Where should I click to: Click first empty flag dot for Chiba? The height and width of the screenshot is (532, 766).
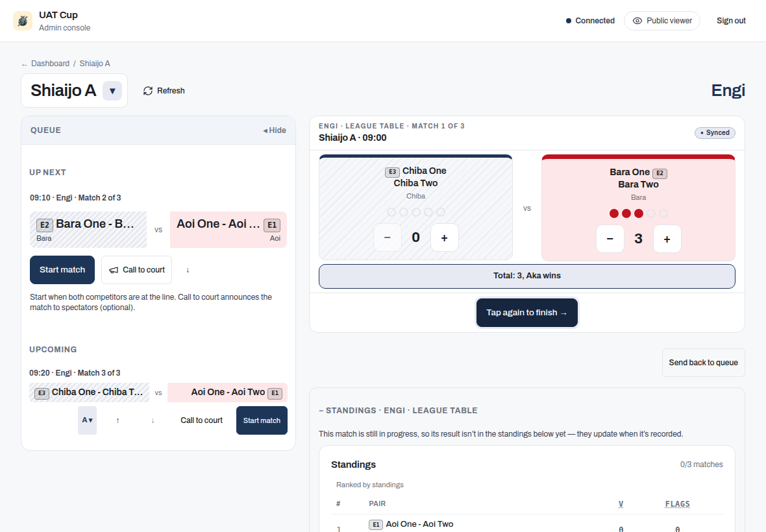pyautogui.click(x=391, y=212)
